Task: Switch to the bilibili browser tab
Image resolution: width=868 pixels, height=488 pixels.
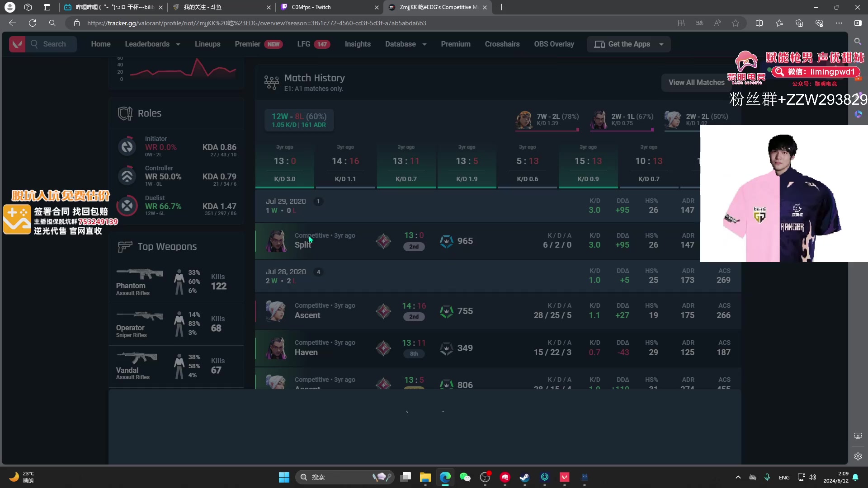Action: (x=114, y=7)
